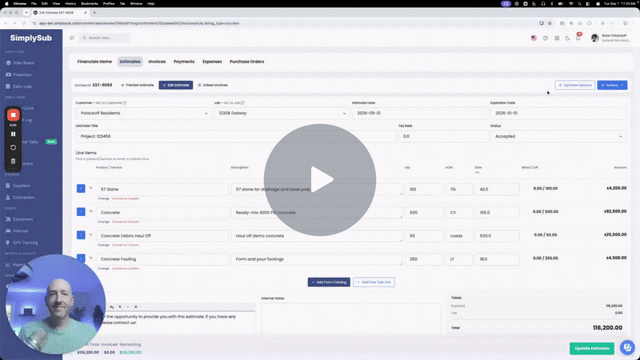Click the Expiration Date field 2026-10-01
640x360 pixels.
click(x=558, y=113)
